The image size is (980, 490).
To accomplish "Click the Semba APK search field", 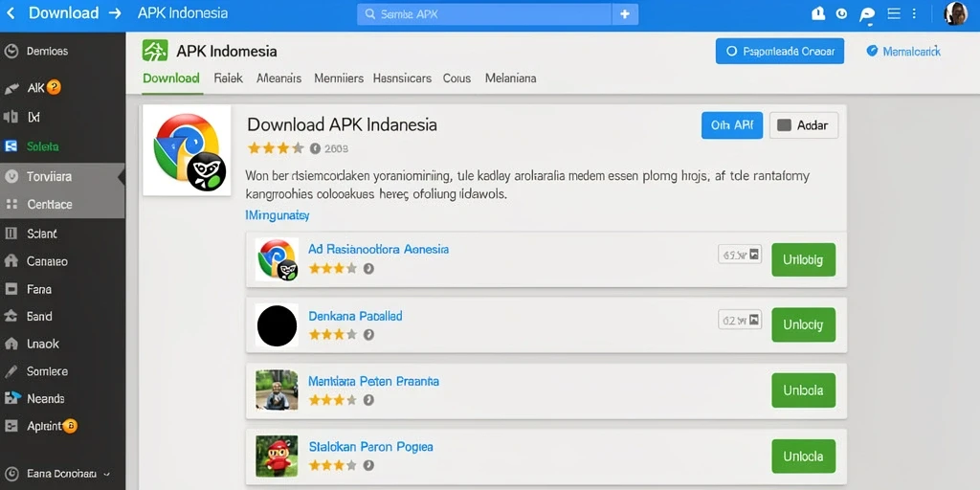I will coord(483,13).
